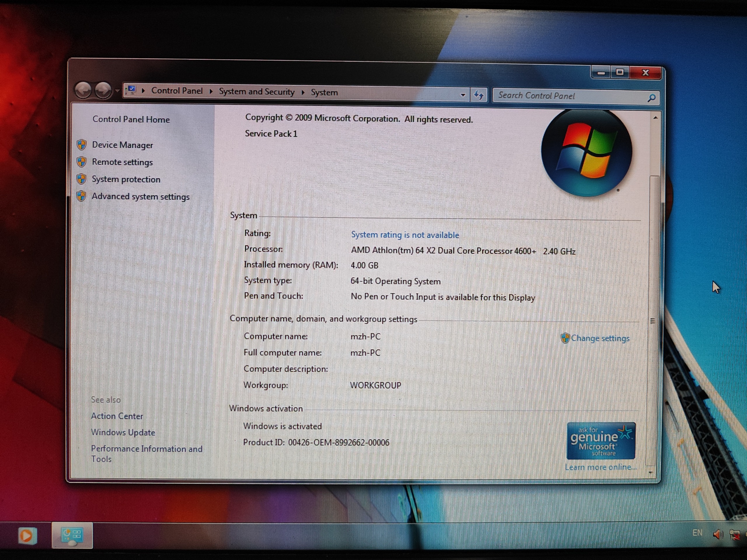Image resolution: width=747 pixels, height=560 pixels.
Task: Click the 64-bit Operating System text
Action: coord(395,281)
